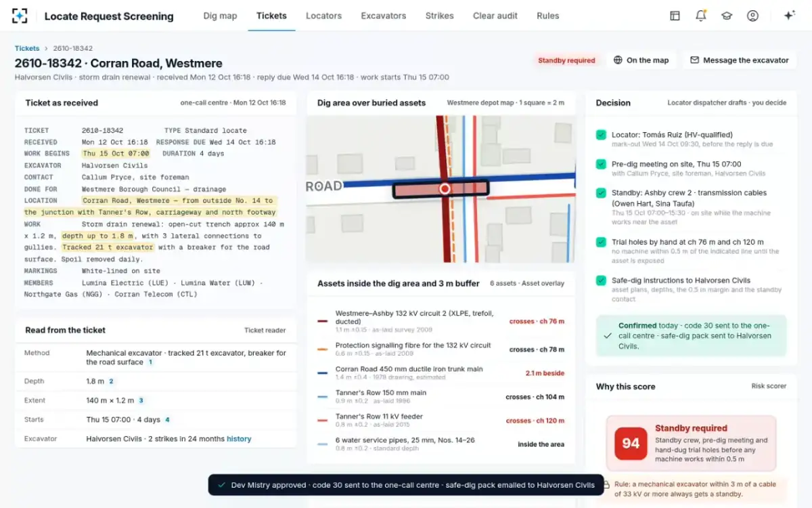Screen dimensions: 812x508
Task: Open the sparkle assistant icon
Action: coord(789,16)
